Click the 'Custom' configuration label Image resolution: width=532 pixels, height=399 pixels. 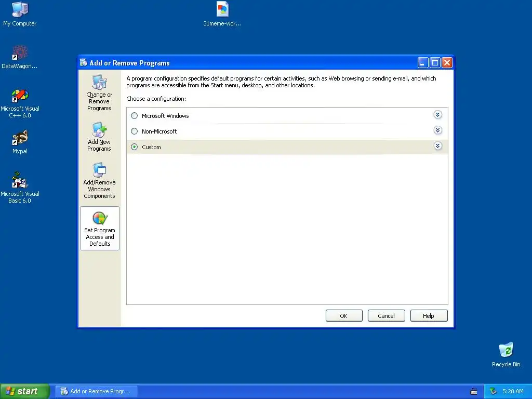[x=151, y=147]
